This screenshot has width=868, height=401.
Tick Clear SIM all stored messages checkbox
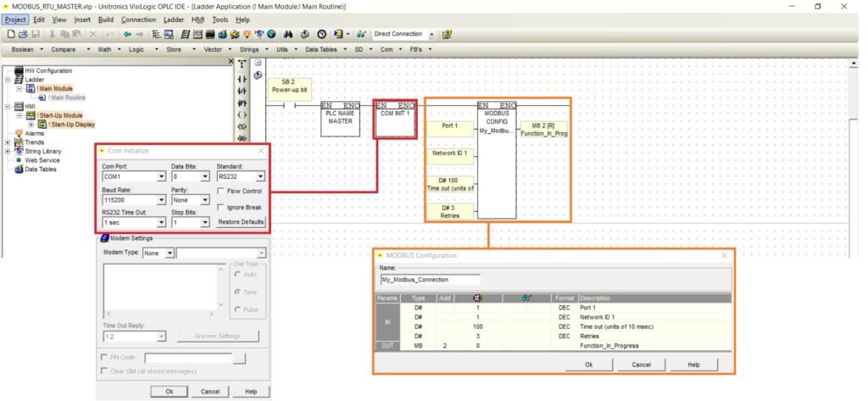(x=103, y=371)
